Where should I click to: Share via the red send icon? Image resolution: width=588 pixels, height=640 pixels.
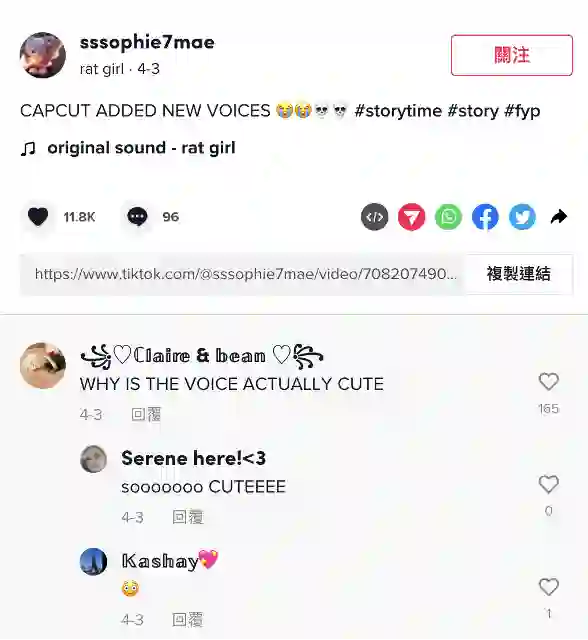click(411, 217)
